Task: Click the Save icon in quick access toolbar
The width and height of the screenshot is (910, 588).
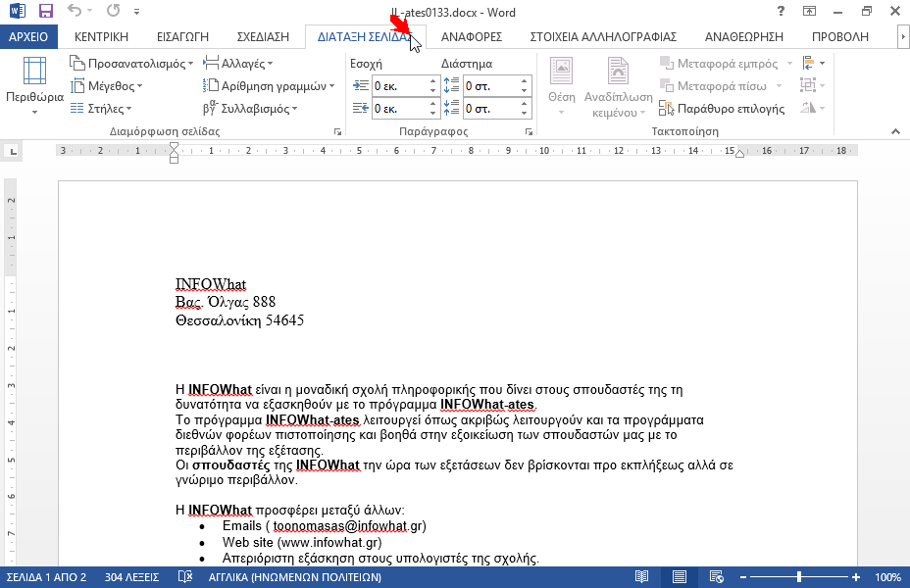Action: [x=45, y=11]
